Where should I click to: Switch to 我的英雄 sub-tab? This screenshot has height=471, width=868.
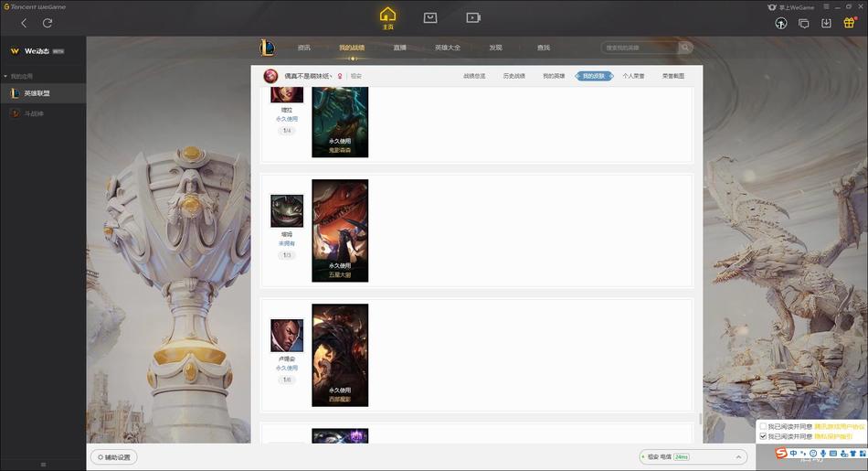[554, 76]
